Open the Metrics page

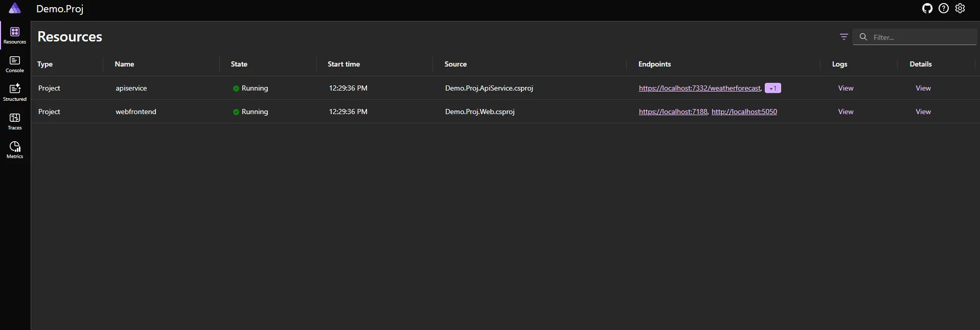(x=15, y=150)
